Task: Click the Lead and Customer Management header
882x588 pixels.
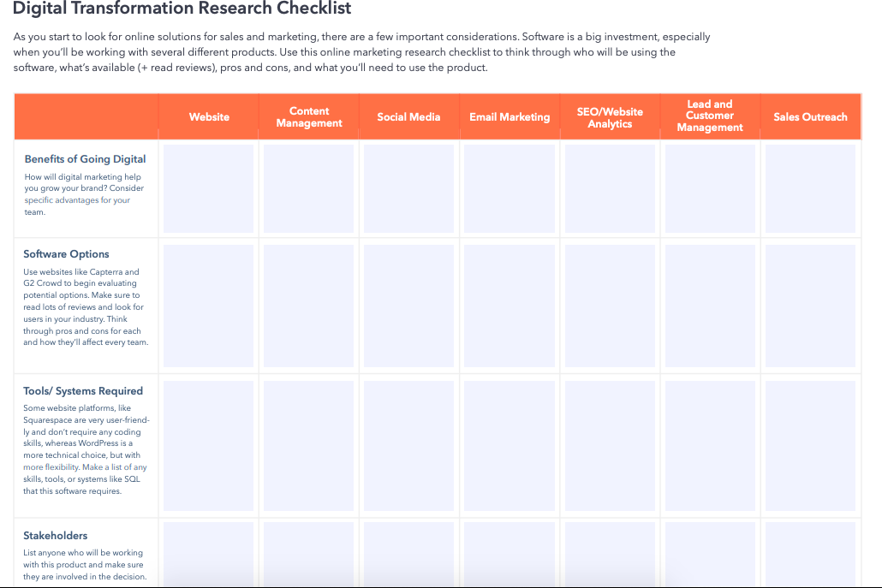Action: [710, 116]
